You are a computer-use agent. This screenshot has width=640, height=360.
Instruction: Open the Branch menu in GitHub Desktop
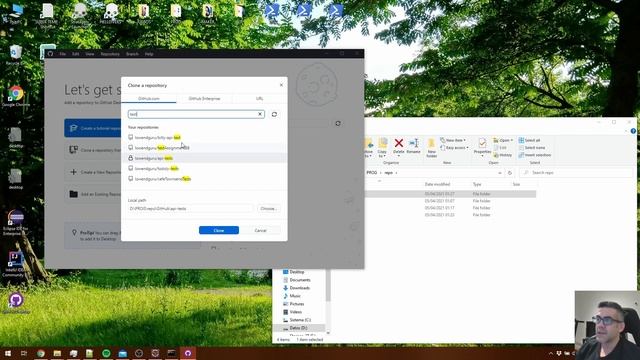coord(132,54)
